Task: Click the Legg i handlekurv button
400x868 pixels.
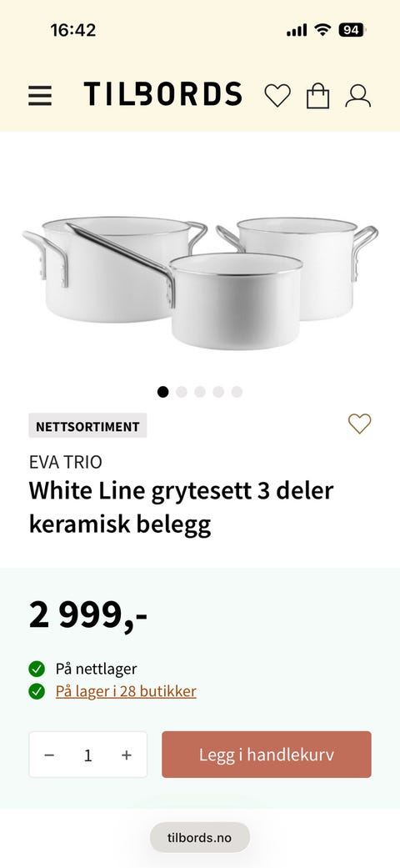Action: coord(267,755)
